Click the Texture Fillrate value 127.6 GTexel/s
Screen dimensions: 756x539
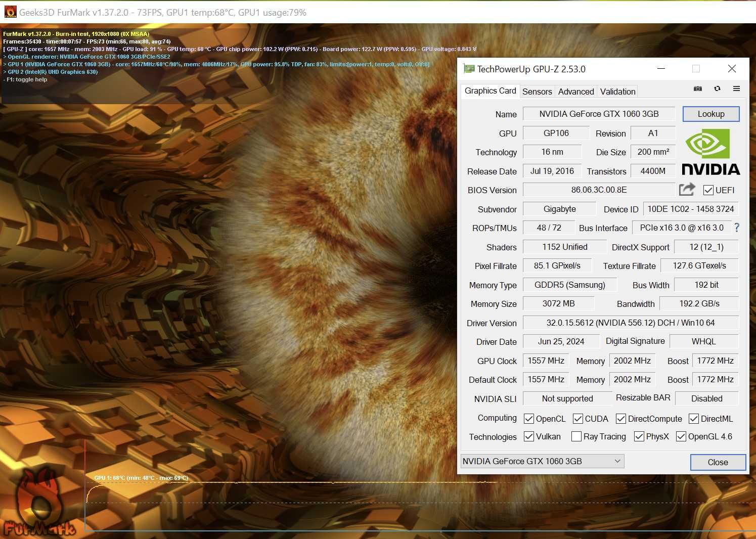point(699,265)
